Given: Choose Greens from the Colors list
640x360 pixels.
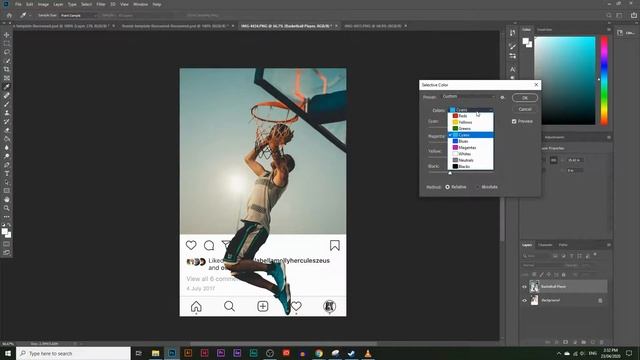Looking at the screenshot, I should click(471, 129).
